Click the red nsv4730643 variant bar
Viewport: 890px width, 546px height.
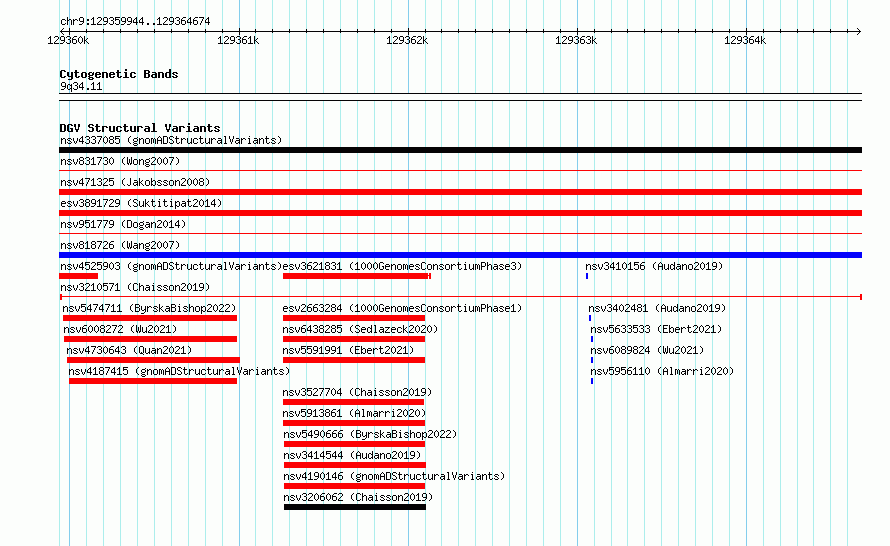point(153,360)
